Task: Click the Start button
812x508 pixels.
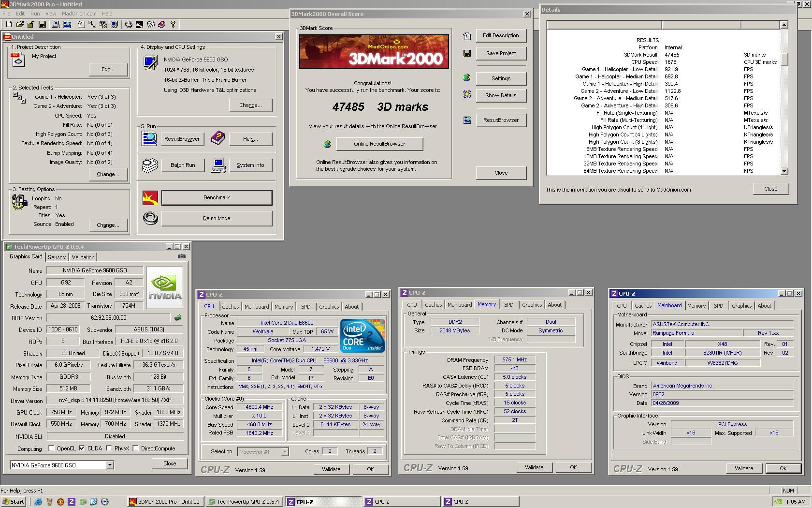Action: coord(14,502)
